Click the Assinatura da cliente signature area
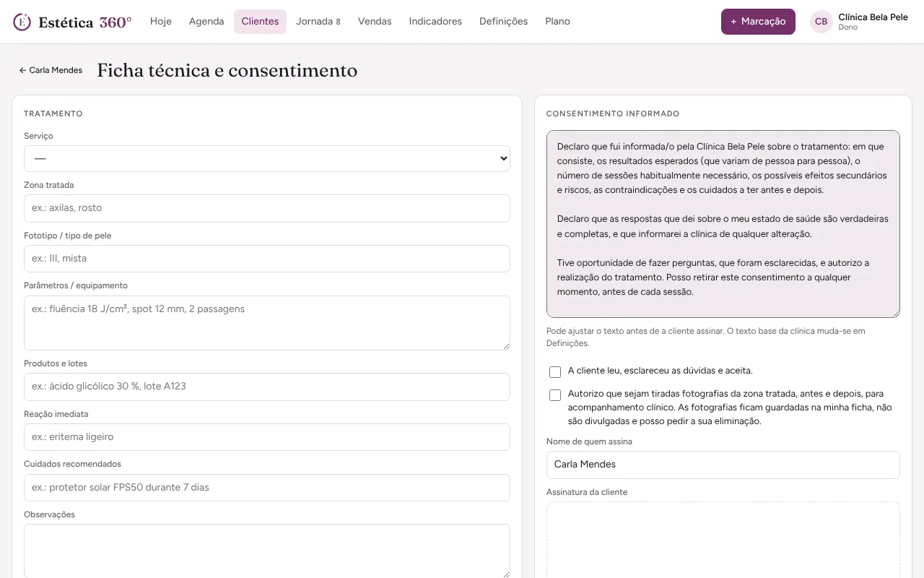This screenshot has width=924, height=578. (x=723, y=540)
